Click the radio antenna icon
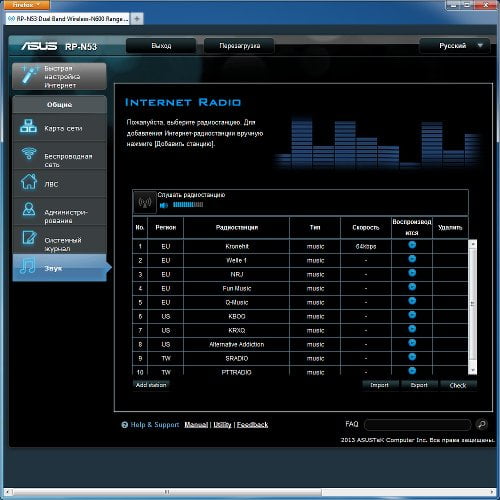Image resolution: width=500 pixels, height=500 pixels. [x=145, y=202]
